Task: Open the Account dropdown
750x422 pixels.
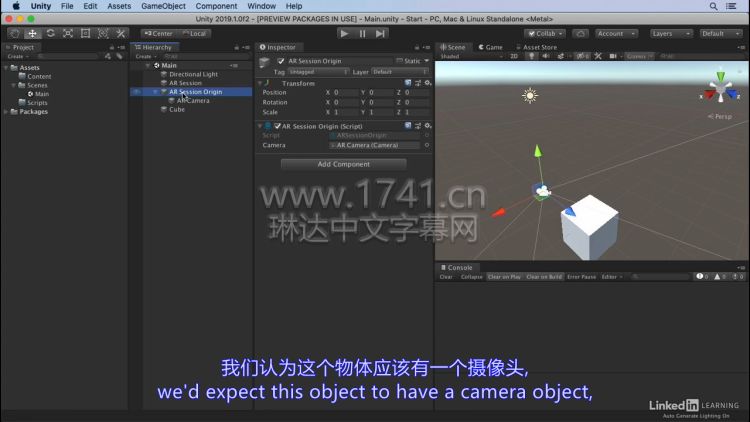Action: pos(617,33)
